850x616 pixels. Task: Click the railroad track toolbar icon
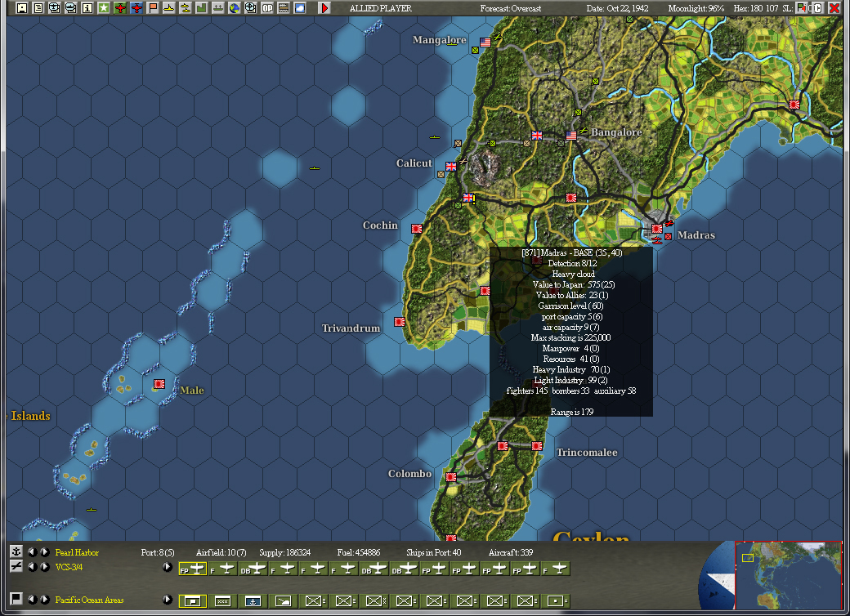(x=284, y=7)
